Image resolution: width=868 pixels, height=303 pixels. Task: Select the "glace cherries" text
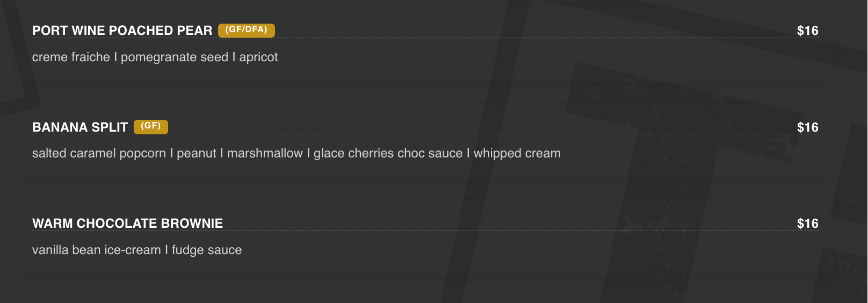tap(353, 154)
